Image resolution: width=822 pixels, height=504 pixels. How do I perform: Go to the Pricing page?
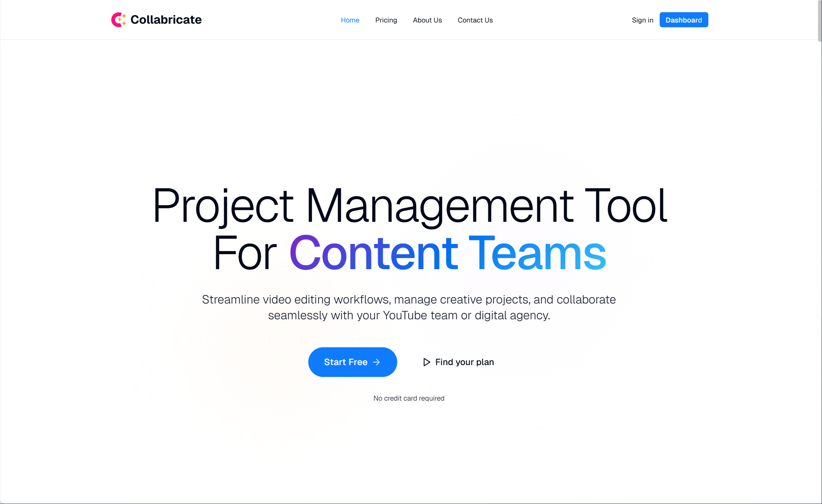click(386, 20)
